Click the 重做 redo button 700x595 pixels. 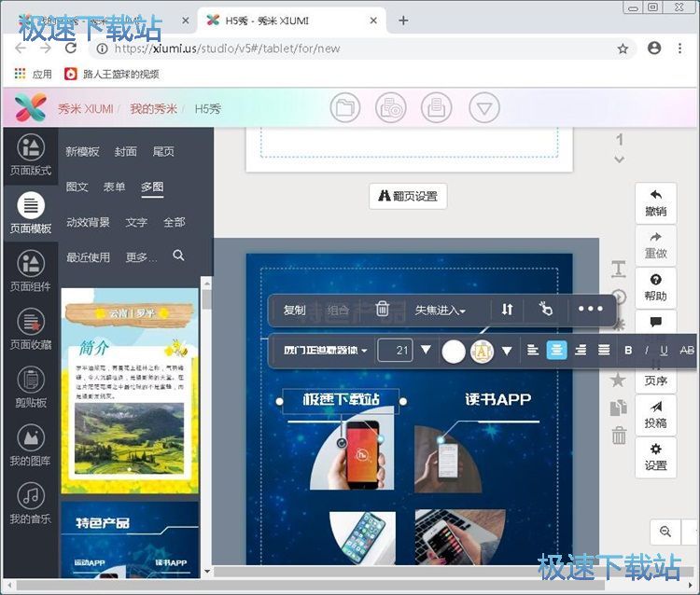point(656,246)
